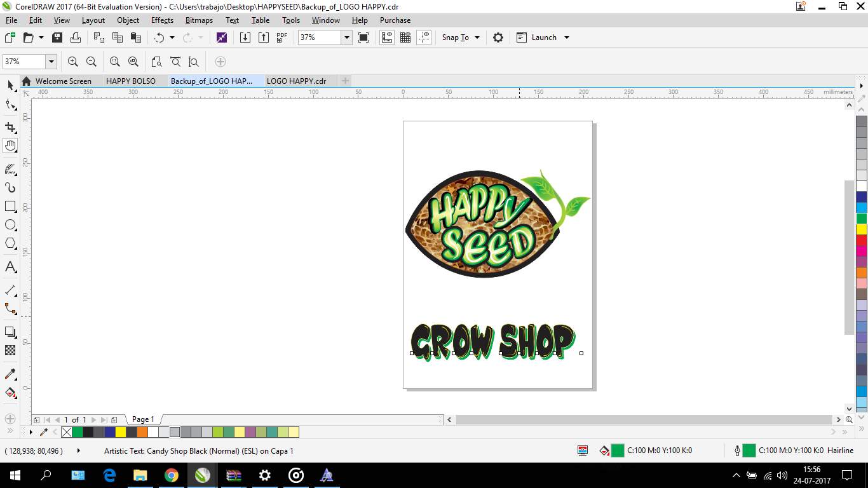This screenshot has width=868, height=488.
Task: Click the New document icon
Action: [x=10, y=37]
